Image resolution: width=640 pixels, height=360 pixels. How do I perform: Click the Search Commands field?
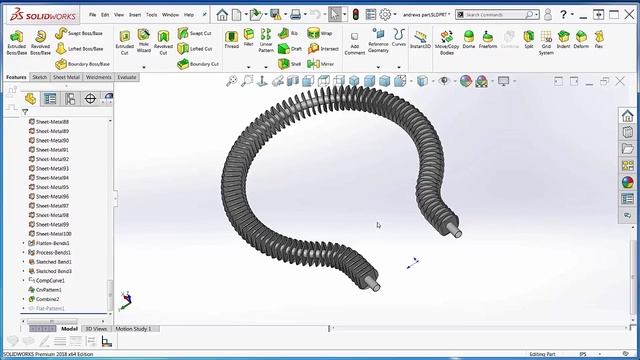496,15
